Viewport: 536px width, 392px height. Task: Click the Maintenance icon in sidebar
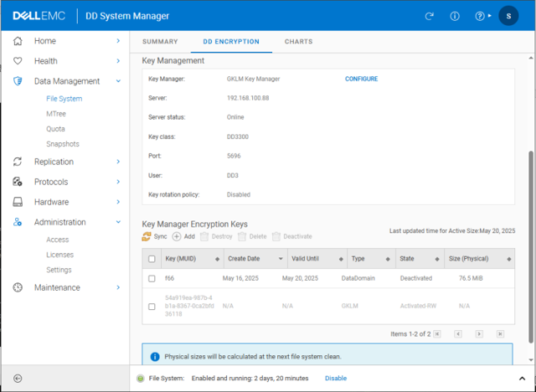coord(18,287)
